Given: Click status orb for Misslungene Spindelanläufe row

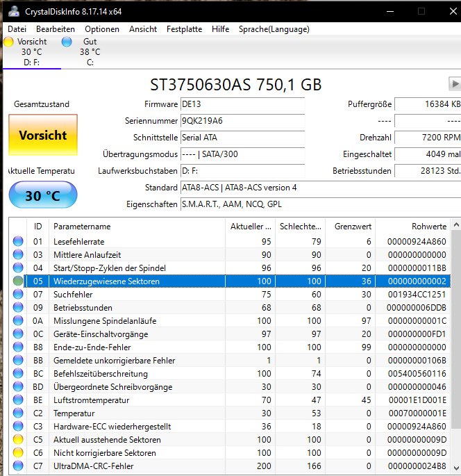Looking at the screenshot, I should pyautogui.click(x=18, y=320).
